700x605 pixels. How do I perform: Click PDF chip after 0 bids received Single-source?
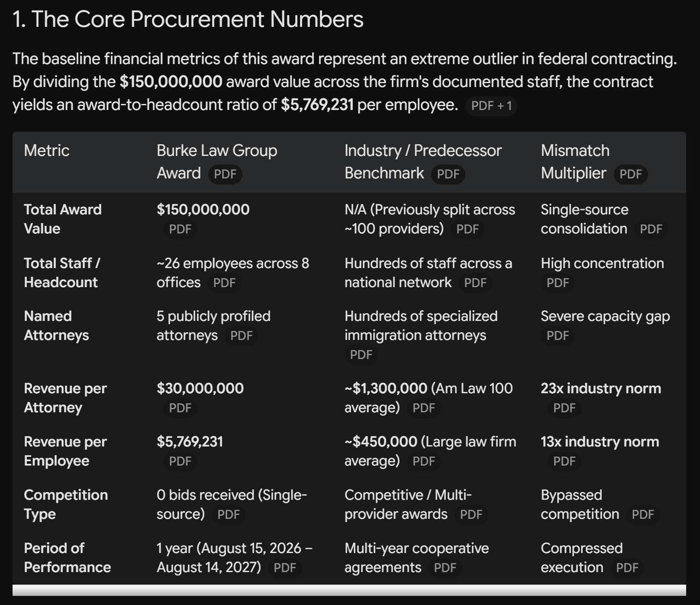pyautogui.click(x=228, y=514)
